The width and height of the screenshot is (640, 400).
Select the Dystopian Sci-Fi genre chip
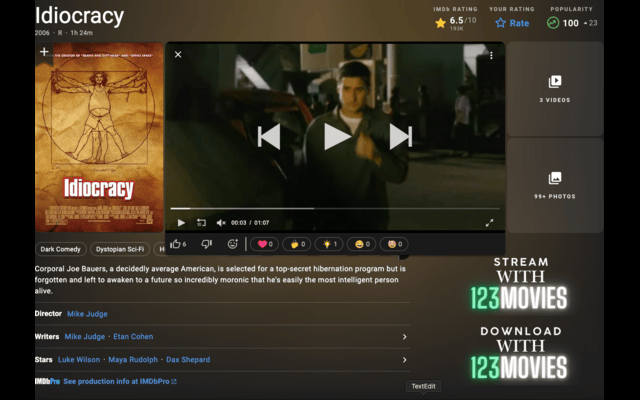pyautogui.click(x=120, y=249)
